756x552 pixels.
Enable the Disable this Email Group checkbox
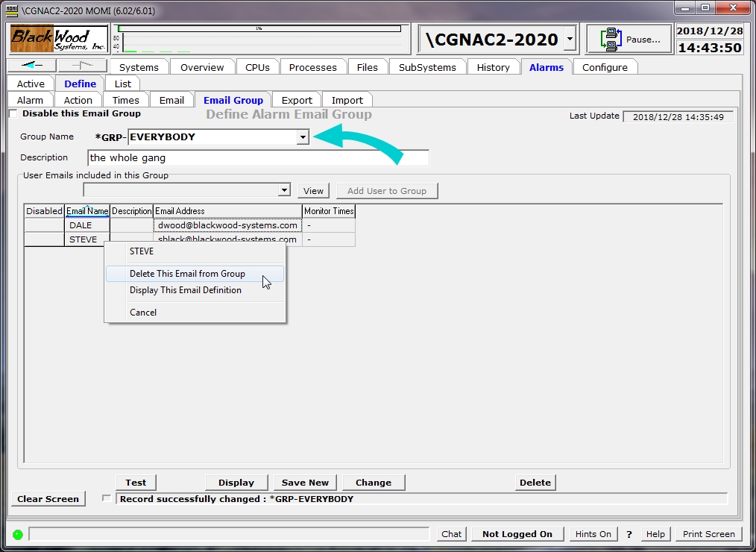point(13,114)
